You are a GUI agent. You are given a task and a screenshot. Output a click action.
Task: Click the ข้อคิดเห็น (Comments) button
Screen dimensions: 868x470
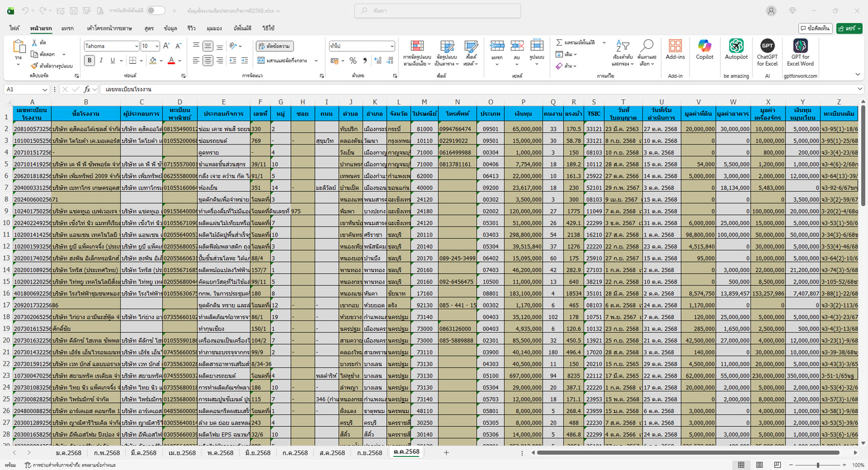(815, 29)
